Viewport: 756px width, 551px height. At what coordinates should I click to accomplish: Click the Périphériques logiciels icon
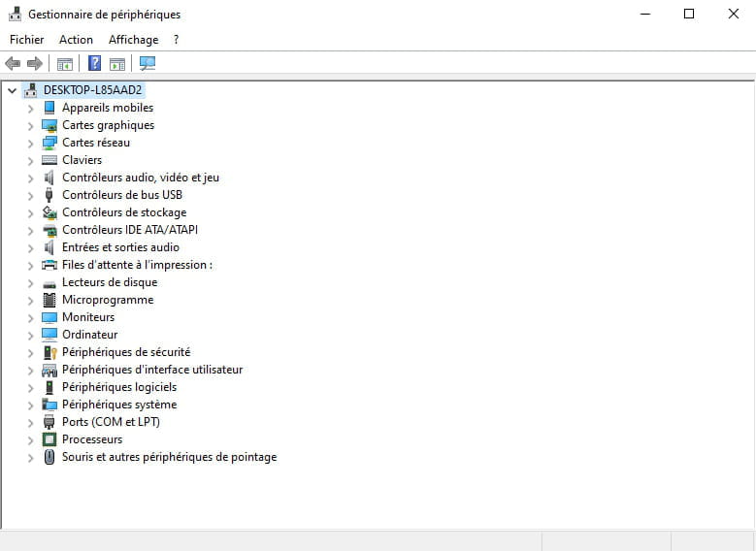tap(49, 388)
